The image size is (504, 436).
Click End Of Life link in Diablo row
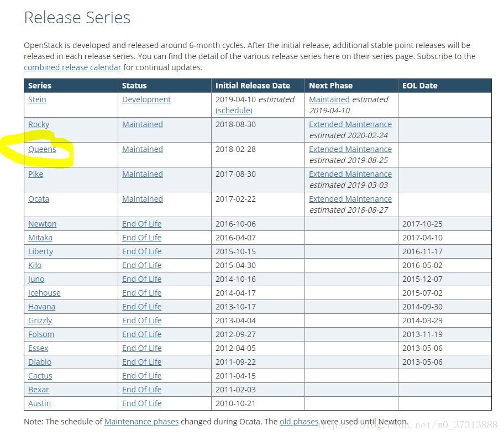pos(141,362)
